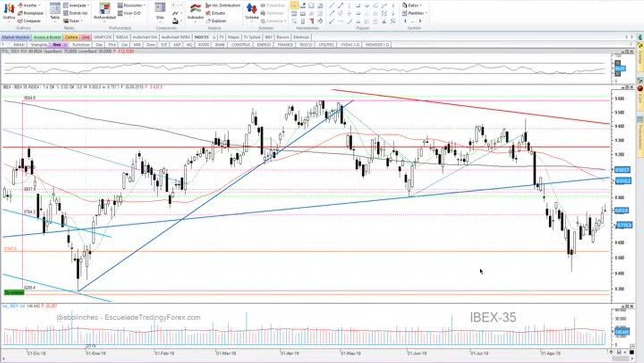Image resolution: width=644 pixels, height=363 pixels.
Task: Select the TELECO sector tab
Action: (x=306, y=44)
